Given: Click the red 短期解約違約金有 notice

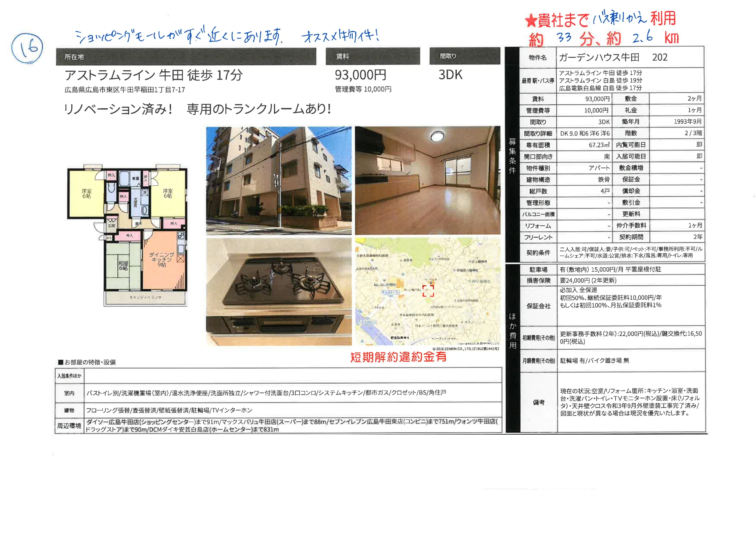Looking at the screenshot, I should (398, 357).
